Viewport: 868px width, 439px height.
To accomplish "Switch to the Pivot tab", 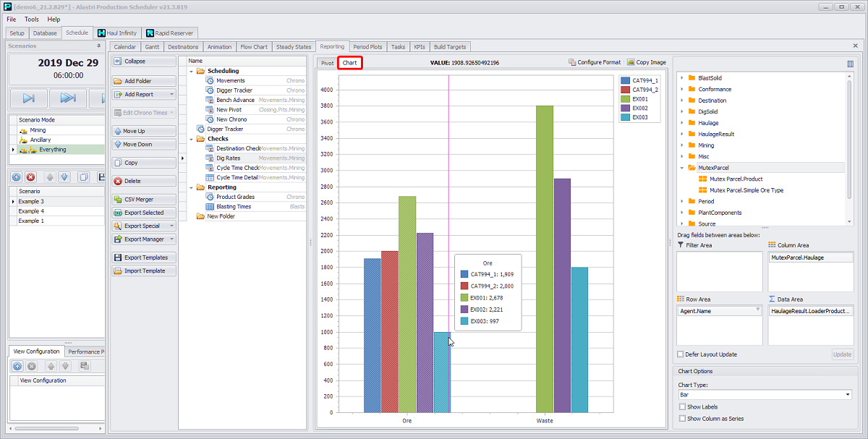I will tap(328, 64).
